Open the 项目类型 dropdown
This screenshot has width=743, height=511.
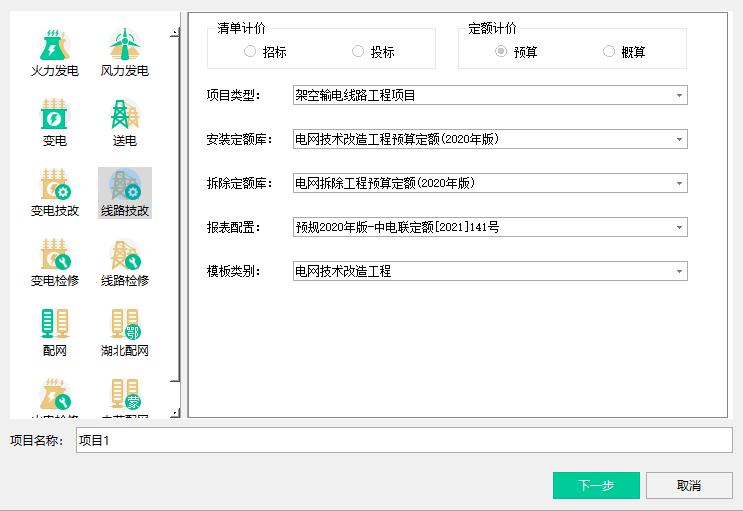pos(490,95)
